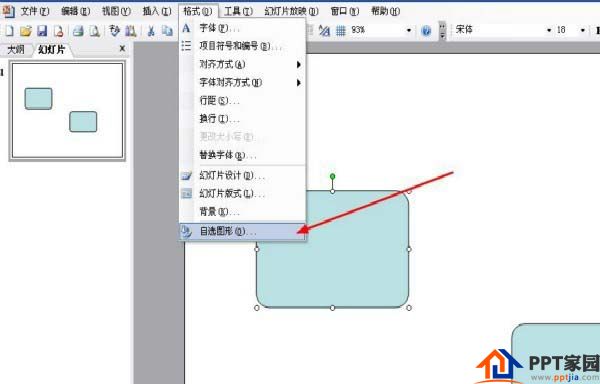The height and width of the screenshot is (384, 600).
Task: Click the Copy toolbar icon
Action: 167,31
